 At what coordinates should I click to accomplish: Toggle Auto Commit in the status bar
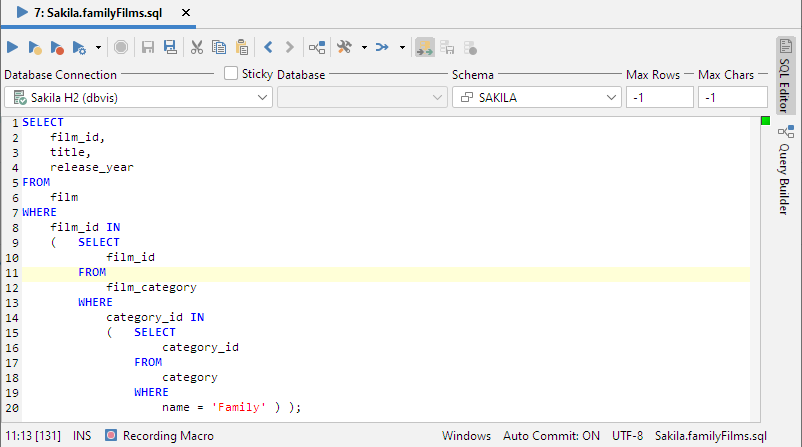click(550, 436)
